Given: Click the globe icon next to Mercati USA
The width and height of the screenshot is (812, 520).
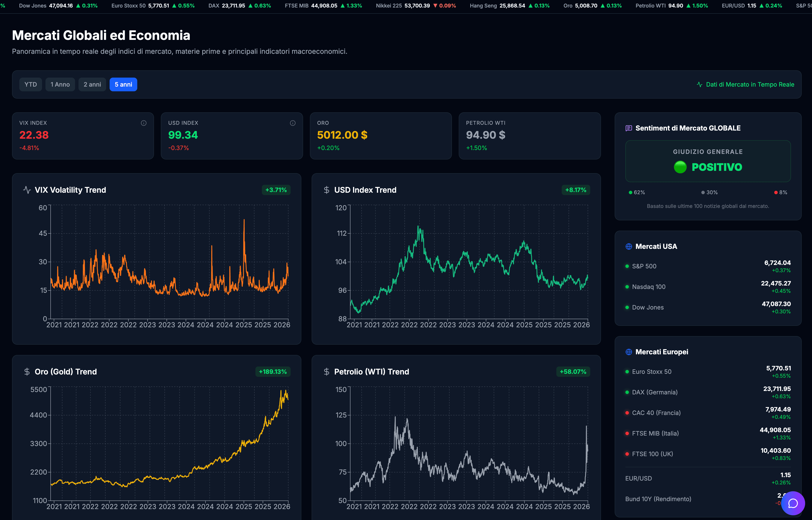Looking at the screenshot, I should pyautogui.click(x=629, y=246).
